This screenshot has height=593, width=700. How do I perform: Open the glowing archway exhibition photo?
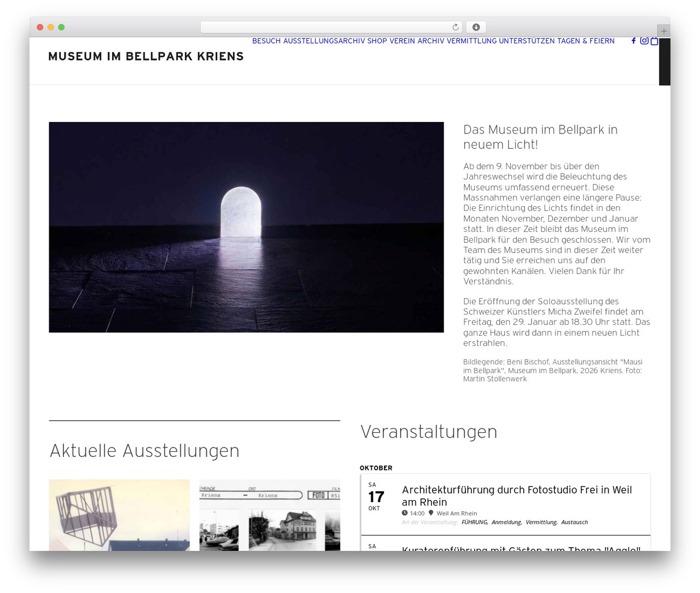point(246,227)
